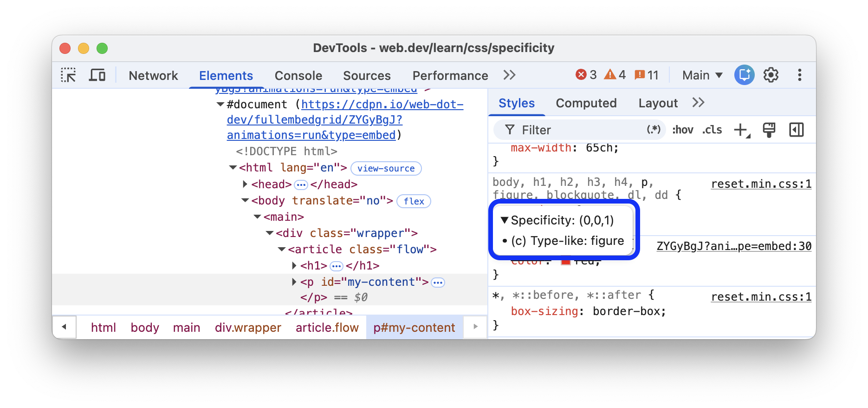Toggle the .cls element classes pane
The width and height of the screenshot is (868, 408).
pos(712,130)
